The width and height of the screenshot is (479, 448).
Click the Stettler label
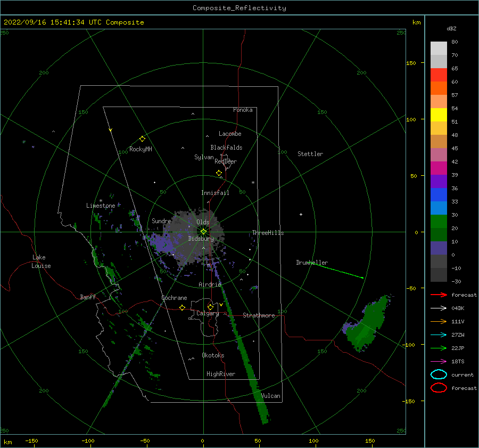pyautogui.click(x=310, y=154)
